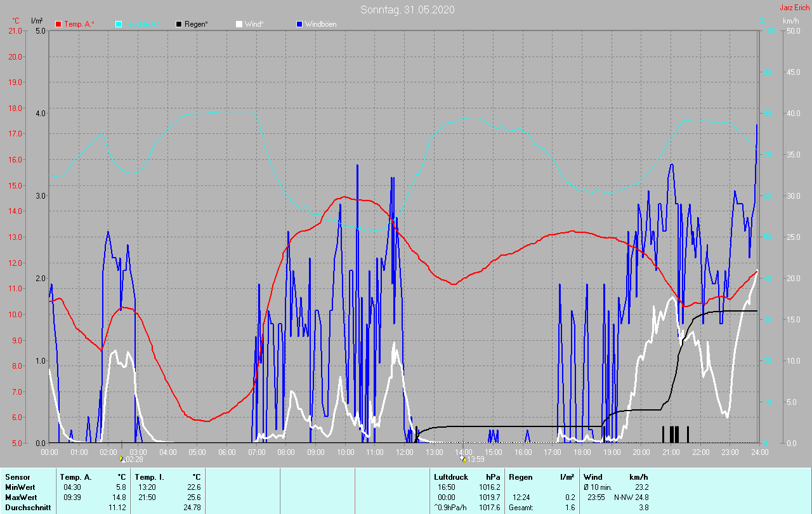The width and height of the screenshot is (812, 514).
Task: Click the sunrise marker at 02:28
Action: click(122, 459)
